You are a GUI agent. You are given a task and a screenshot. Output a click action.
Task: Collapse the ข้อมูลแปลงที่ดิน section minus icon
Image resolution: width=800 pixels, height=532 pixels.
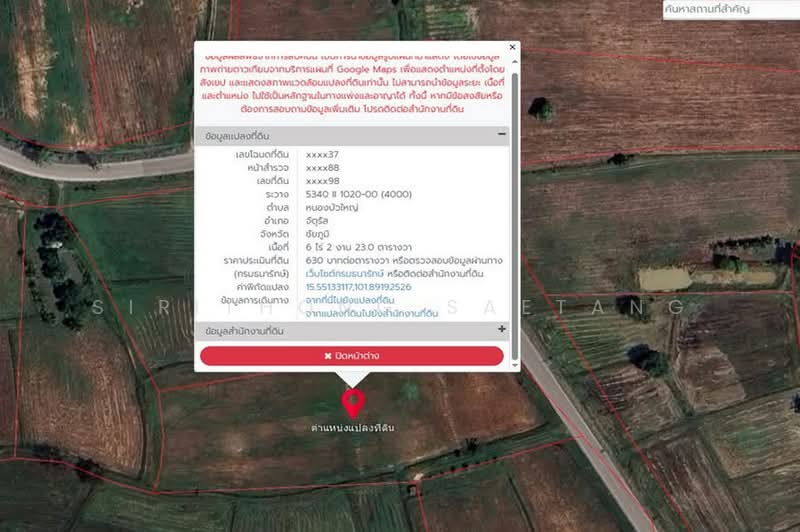pos(502,134)
